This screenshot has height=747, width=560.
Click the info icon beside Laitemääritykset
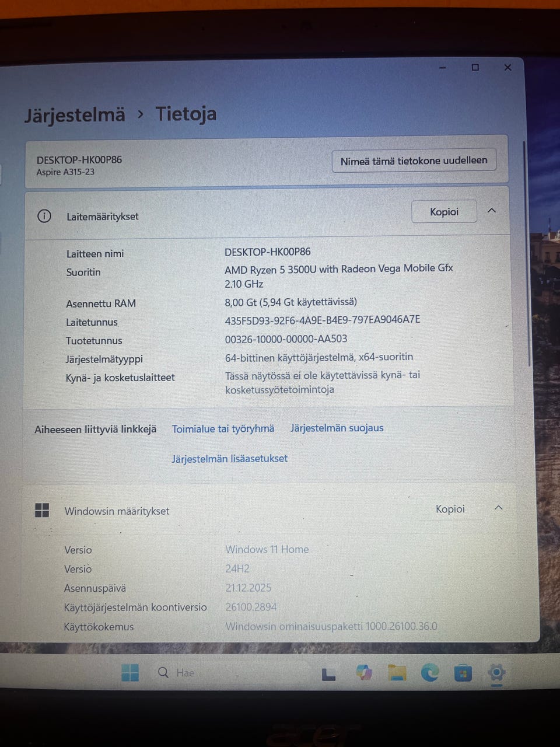[x=44, y=216]
